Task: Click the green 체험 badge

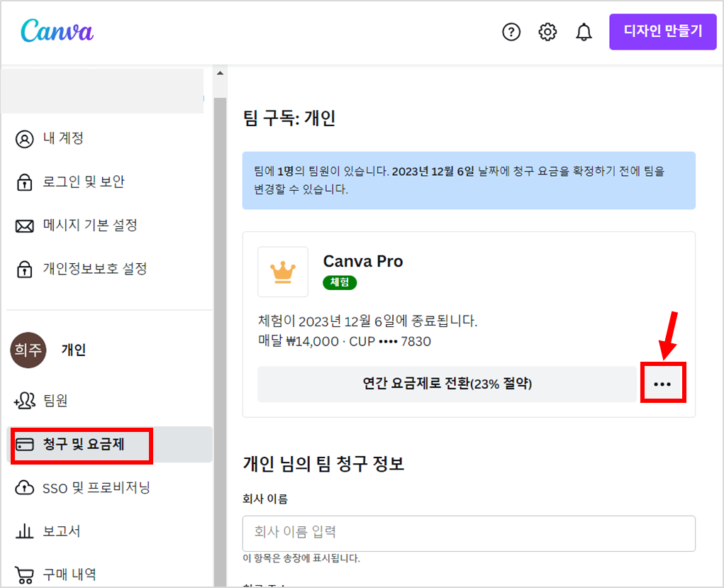Action: pyautogui.click(x=340, y=282)
